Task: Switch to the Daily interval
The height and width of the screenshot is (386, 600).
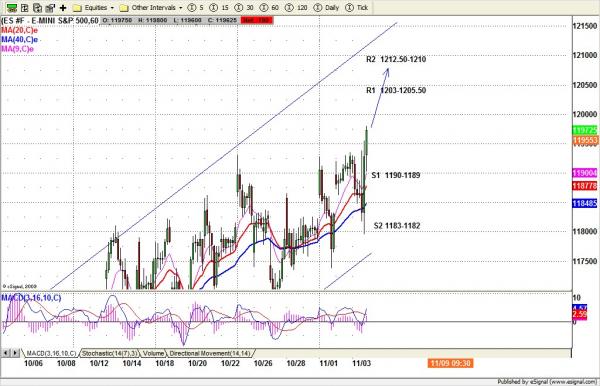Action: click(x=326, y=8)
